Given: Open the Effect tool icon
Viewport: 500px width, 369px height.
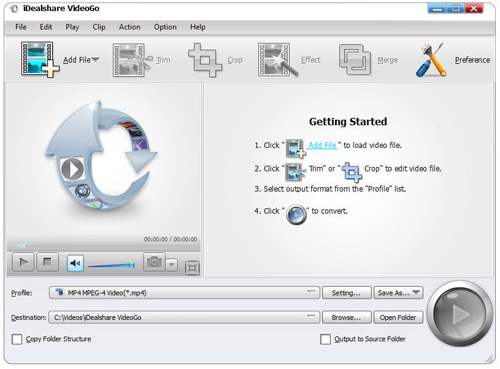Looking at the screenshot, I should (x=277, y=60).
